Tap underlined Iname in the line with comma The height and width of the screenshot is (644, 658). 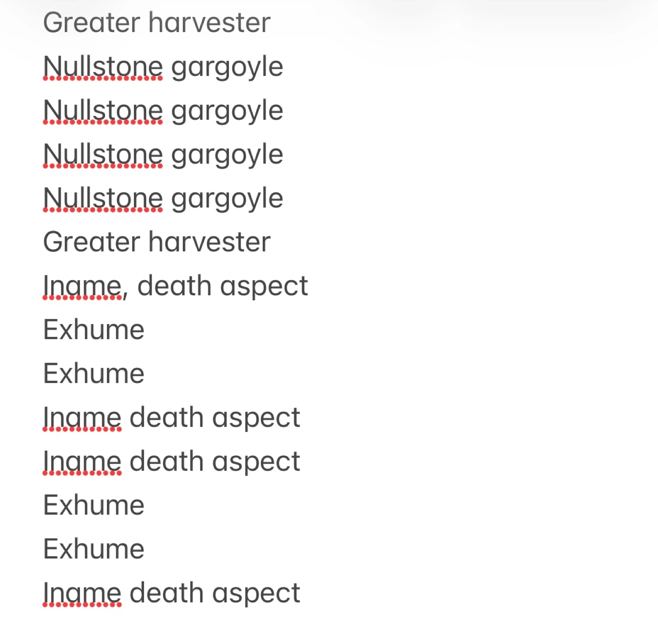82,286
